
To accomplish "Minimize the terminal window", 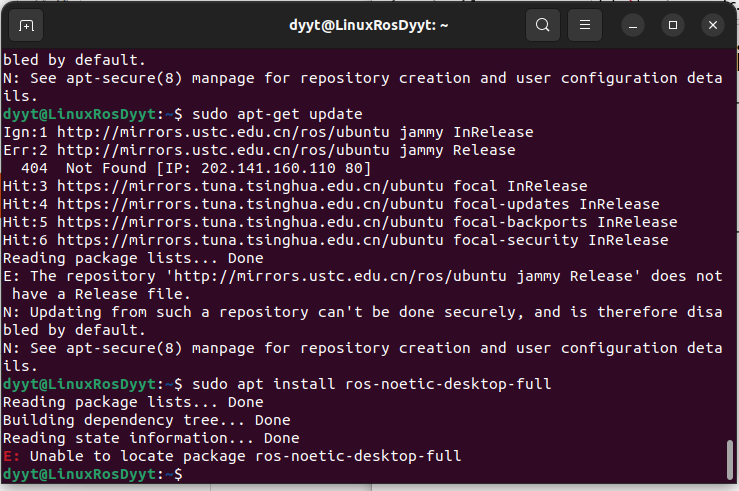I will pyautogui.click(x=633, y=25).
